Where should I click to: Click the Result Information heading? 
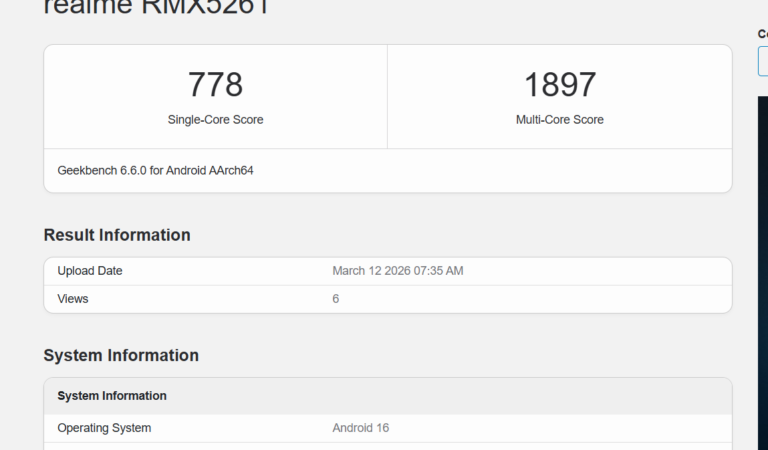pos(117,235)
